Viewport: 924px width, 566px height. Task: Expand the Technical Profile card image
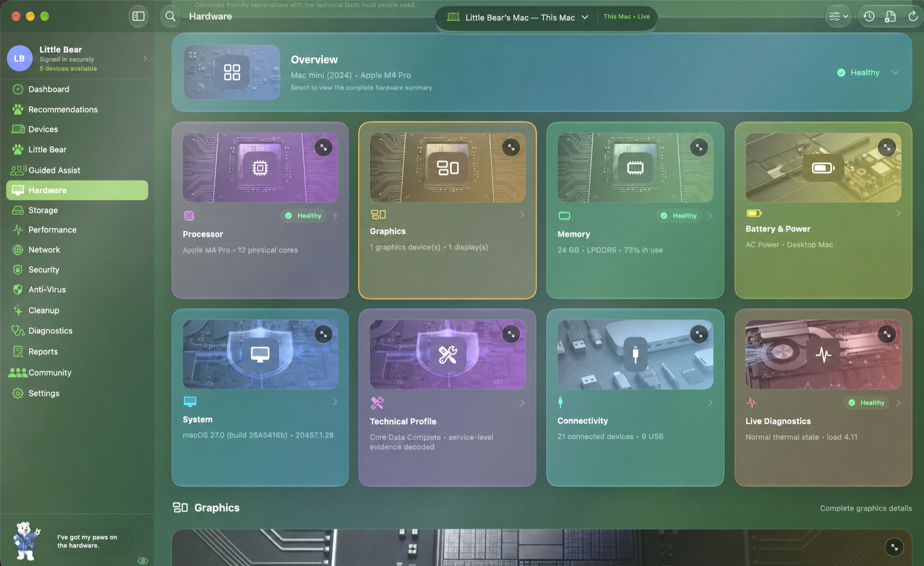click(511, 334)
